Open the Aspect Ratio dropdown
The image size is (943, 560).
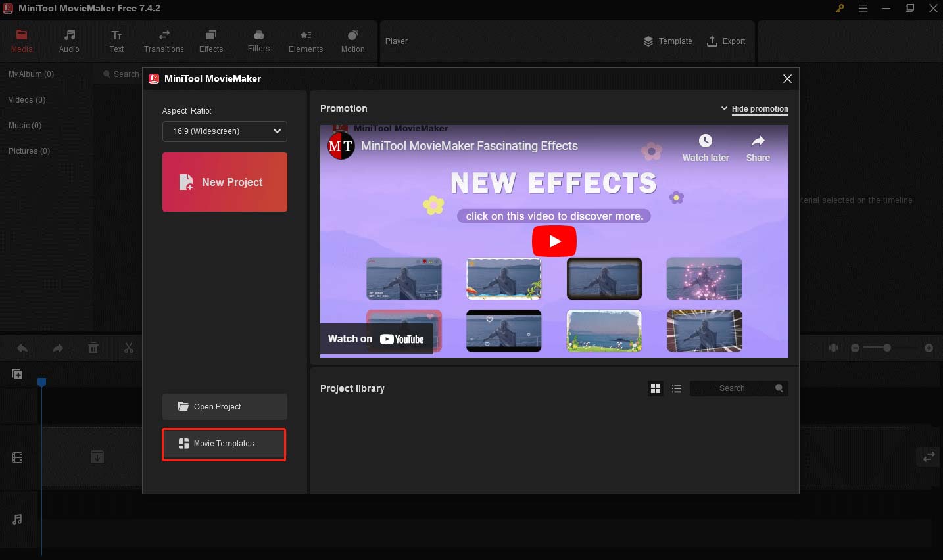(225, 131)
